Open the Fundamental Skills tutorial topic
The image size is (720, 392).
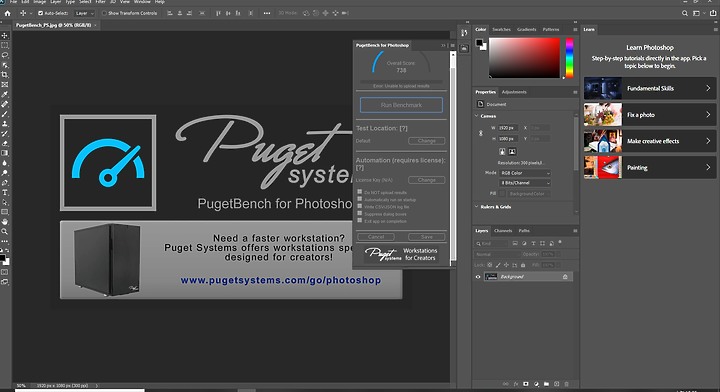[650, 89]
